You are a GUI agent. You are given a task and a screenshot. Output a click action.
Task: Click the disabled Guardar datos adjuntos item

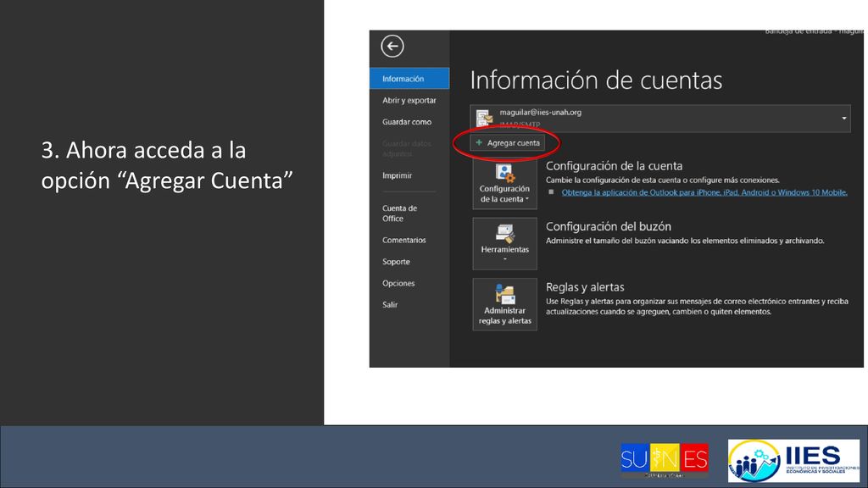coord(406,148)
